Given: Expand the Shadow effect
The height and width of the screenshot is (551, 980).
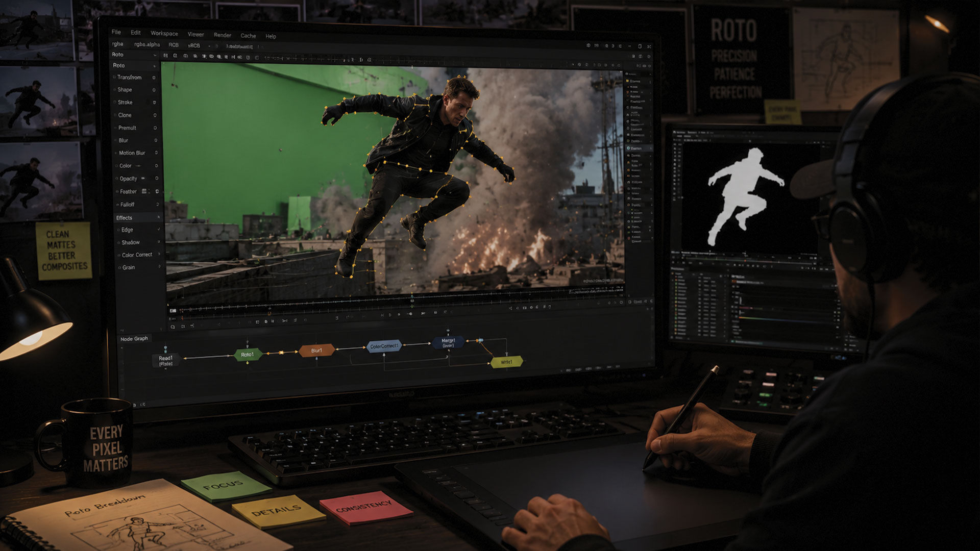Looking at the screenshot, I should [x=159, y=242].
